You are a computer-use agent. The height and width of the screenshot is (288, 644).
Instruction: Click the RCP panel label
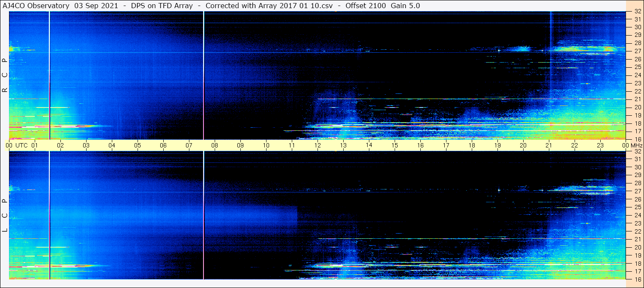pos(5,75)
